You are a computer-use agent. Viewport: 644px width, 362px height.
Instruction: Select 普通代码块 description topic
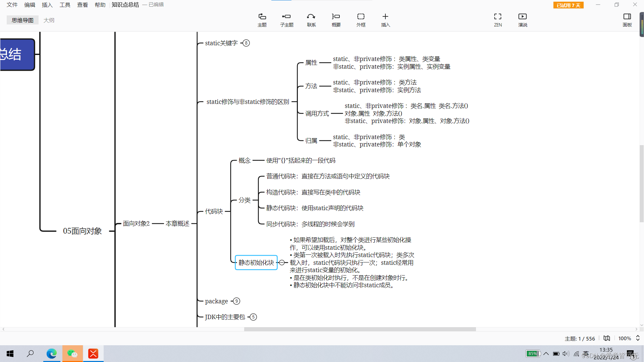[x=328, y=176]
